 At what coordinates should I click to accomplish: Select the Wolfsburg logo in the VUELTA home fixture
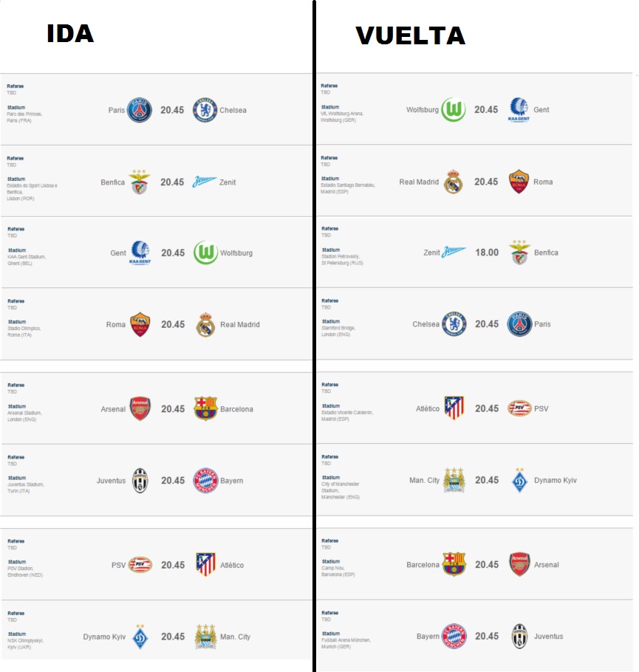click(453, 110)
